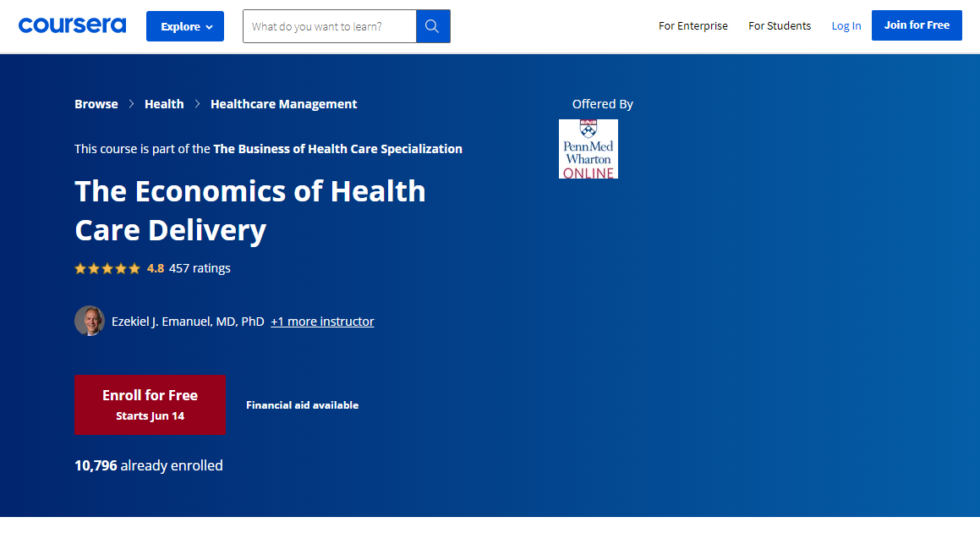Click Ezekiel Emanuel's profile photo
Viewport: 980px width, 539px height.
pyautogui.click(x=89, y=321)
